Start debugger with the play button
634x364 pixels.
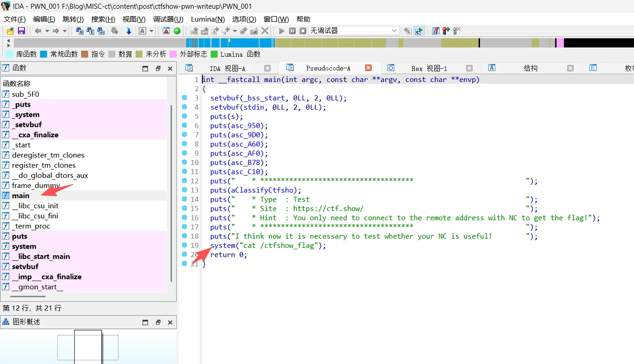[x=282, y=31]
